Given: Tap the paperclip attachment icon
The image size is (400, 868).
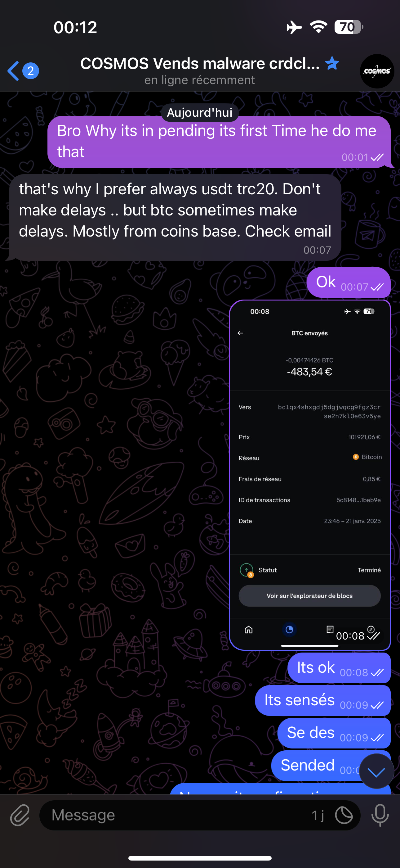Looking at the screenshot, I should tap(20, 816).
